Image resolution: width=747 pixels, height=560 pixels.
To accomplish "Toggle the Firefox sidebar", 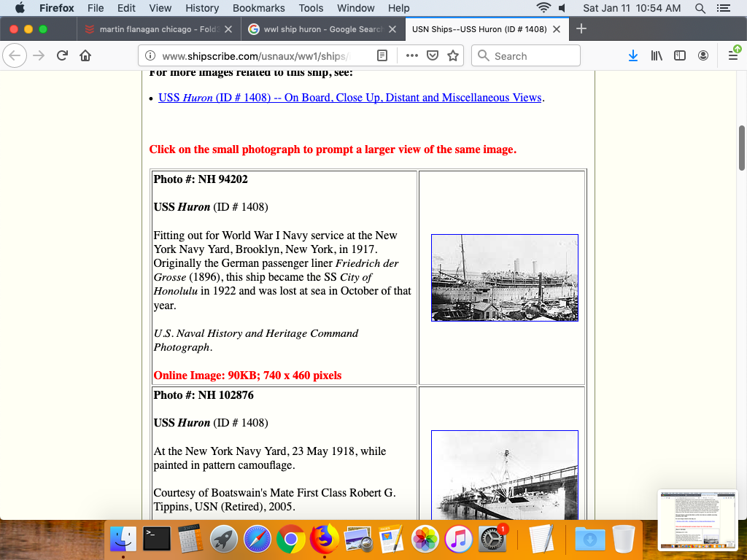I will (x=680, y=56).
